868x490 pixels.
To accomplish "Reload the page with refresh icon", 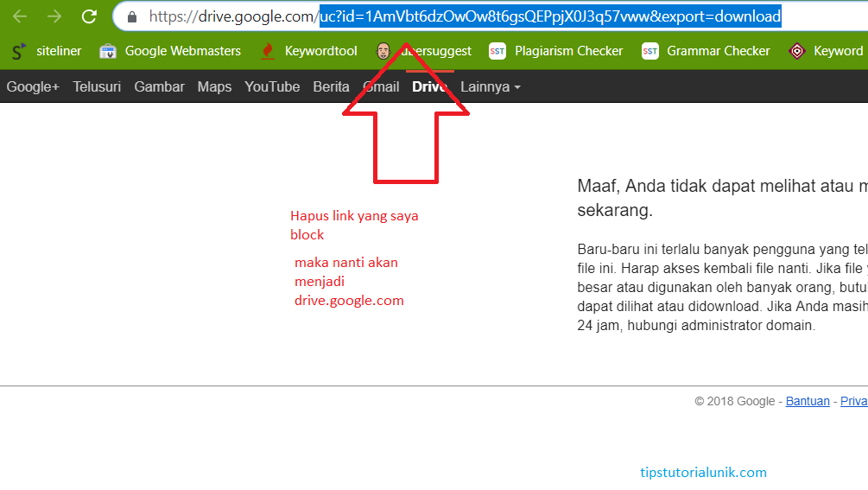I will (x=89, y=16).
